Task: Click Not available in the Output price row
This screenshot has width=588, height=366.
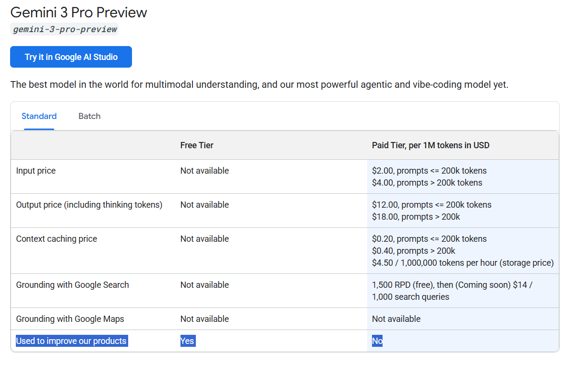Action: [x=204, y=205]
